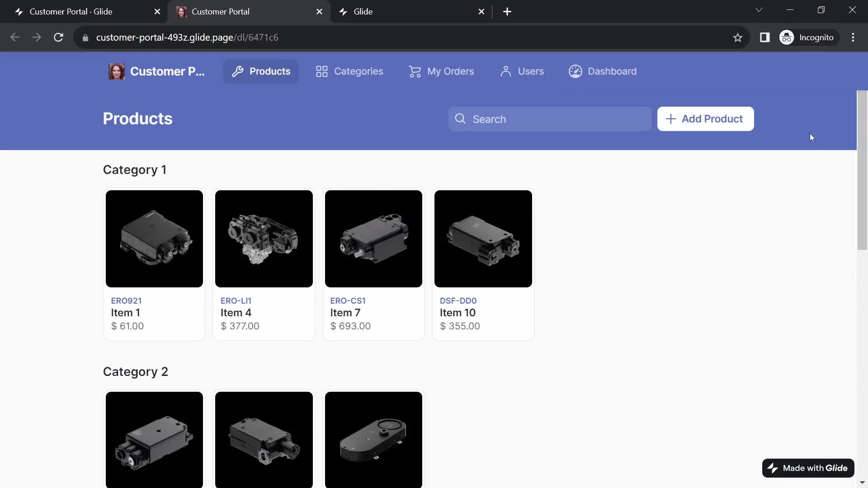Select the Item 10 title
Viewport: 868px width, 488px height.
tap(458, 313)
